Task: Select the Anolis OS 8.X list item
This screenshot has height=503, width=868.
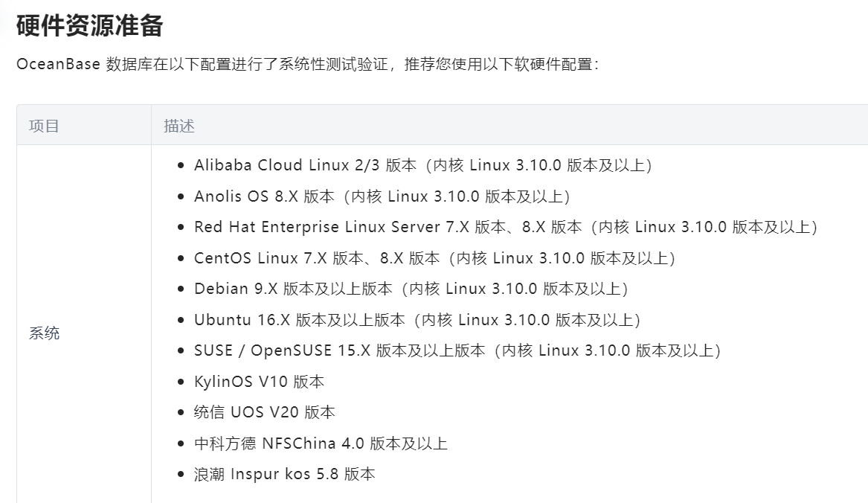Action: (382, 196)
